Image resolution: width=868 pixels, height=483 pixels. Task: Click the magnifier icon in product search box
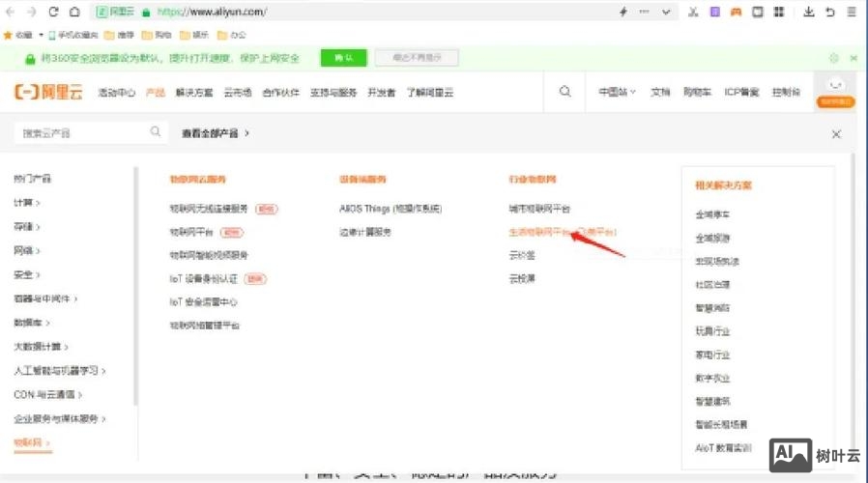tap(156, 131)
